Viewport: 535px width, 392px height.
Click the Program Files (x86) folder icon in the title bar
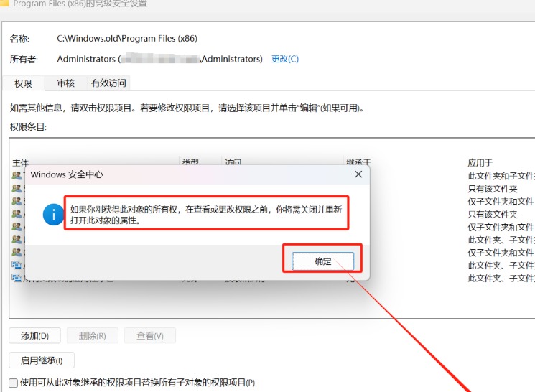[x=4, y=3]
